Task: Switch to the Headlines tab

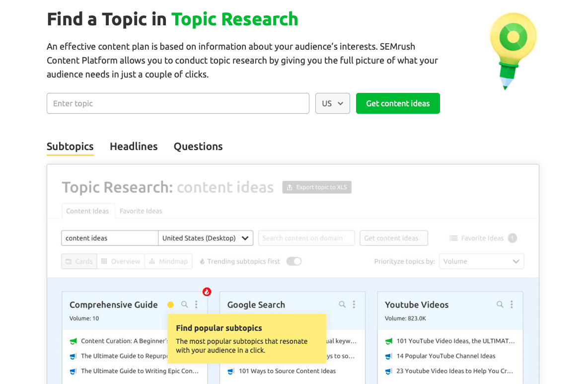Action: point(134,147)
